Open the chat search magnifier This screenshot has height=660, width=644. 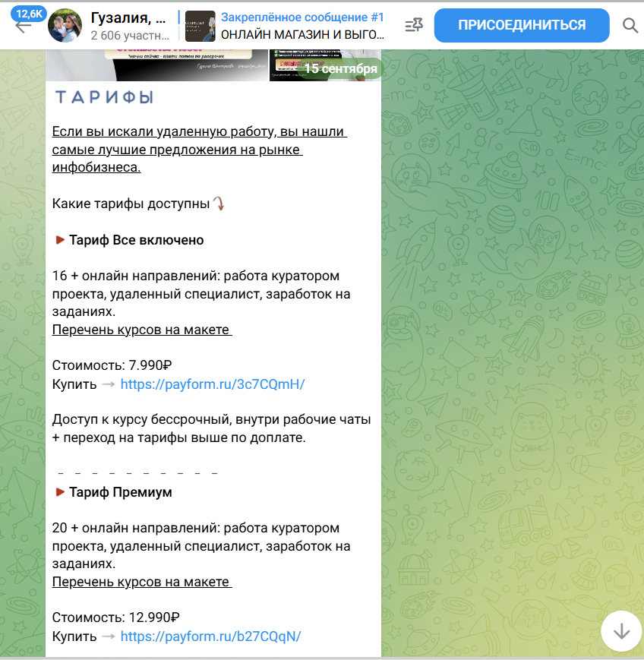click(630, 25)
